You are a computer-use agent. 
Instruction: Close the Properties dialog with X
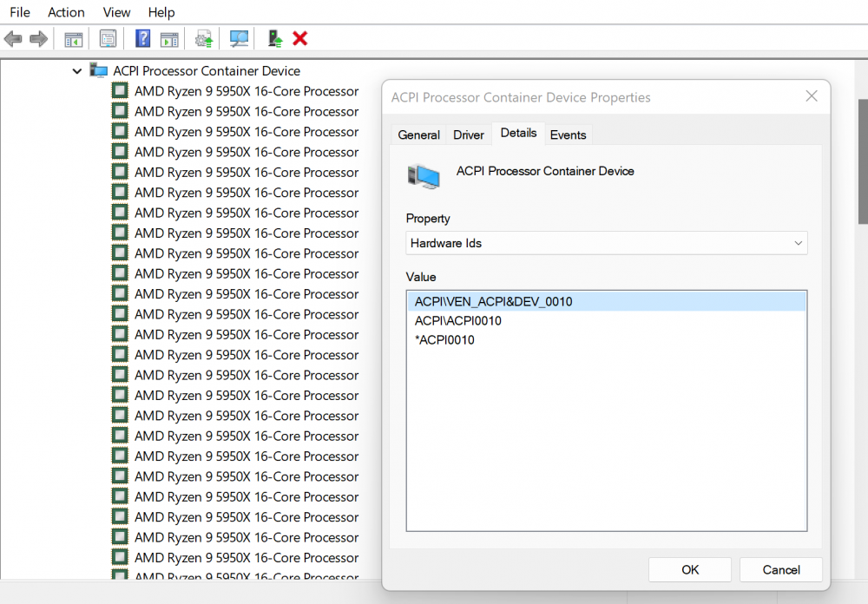pyautogui.click(x=812, y=96)
